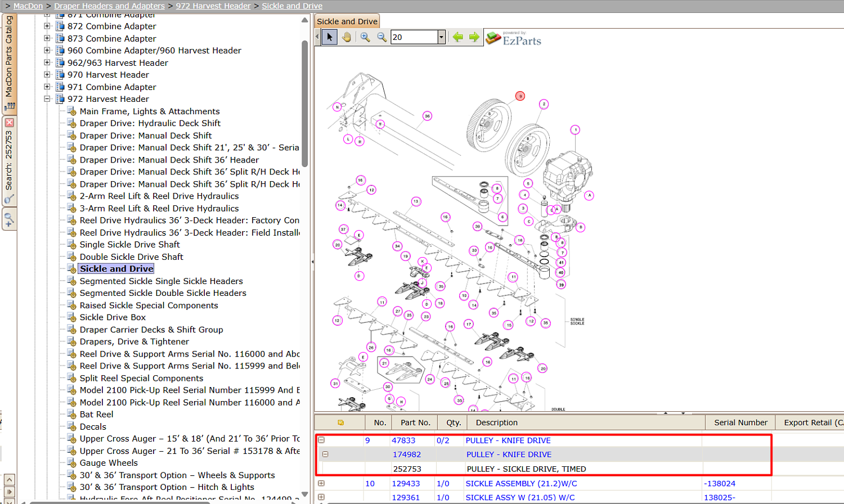This screenshot has height=504, width=844.
Task: Expand the part row 129433
Action: tap(321, 483)
